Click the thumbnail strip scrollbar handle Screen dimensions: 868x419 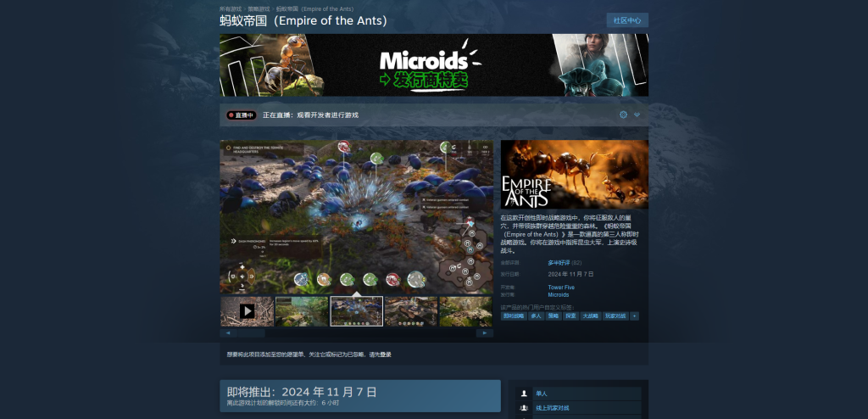pos(251,333)
